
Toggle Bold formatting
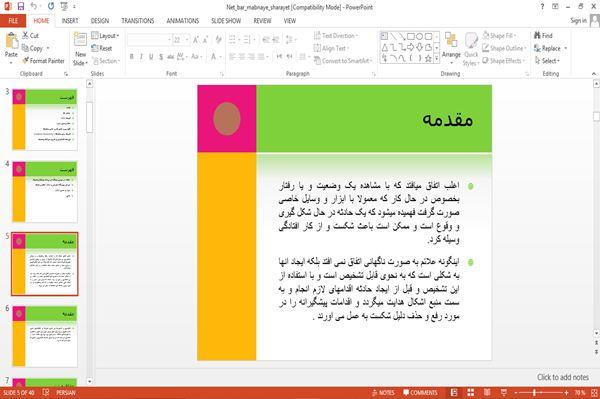tap(132, 57)
